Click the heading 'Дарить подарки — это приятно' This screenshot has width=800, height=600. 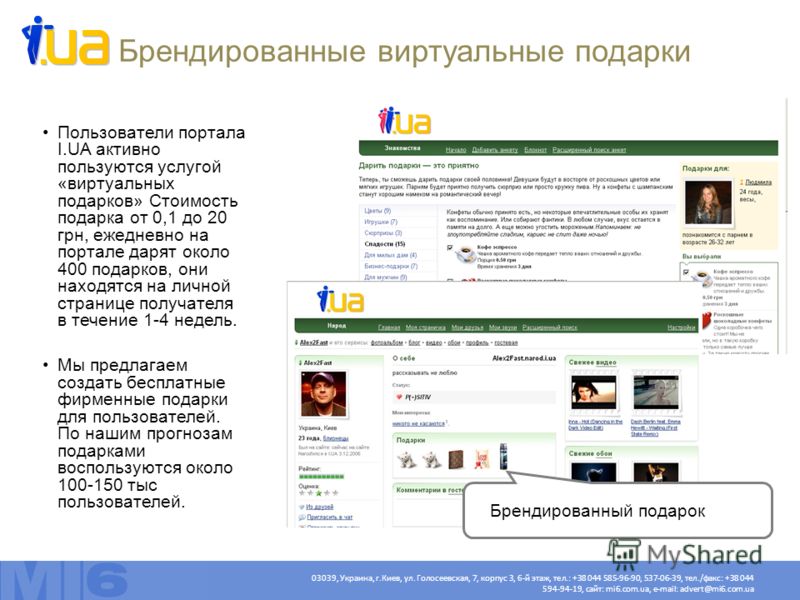tap(418, 166)
